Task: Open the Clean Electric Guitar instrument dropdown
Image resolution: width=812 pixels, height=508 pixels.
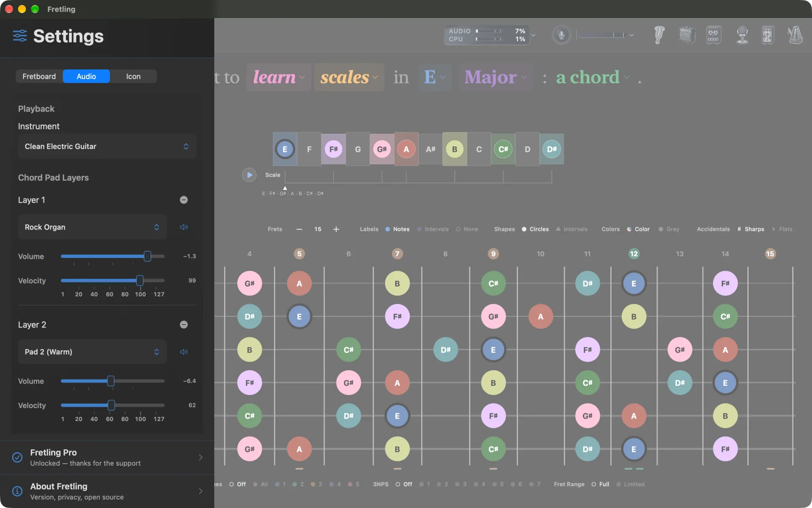Action: [107, 147]
